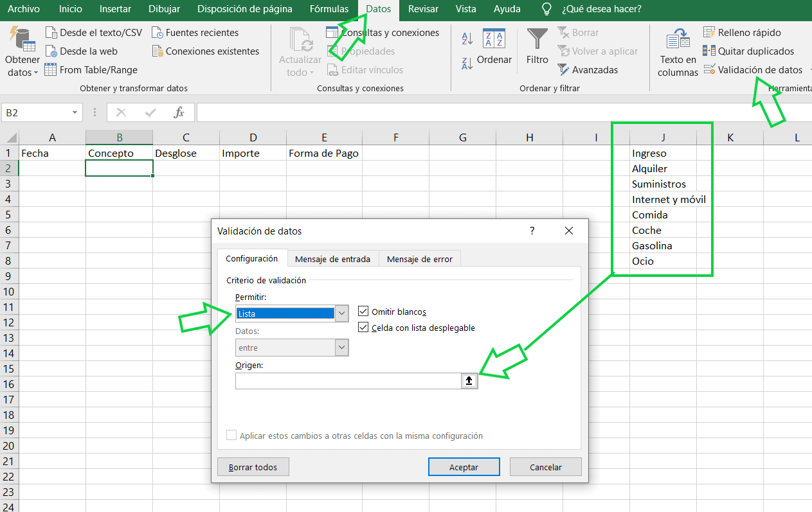
Task: Select the Desglose header cell
Action: click(186, 153)
